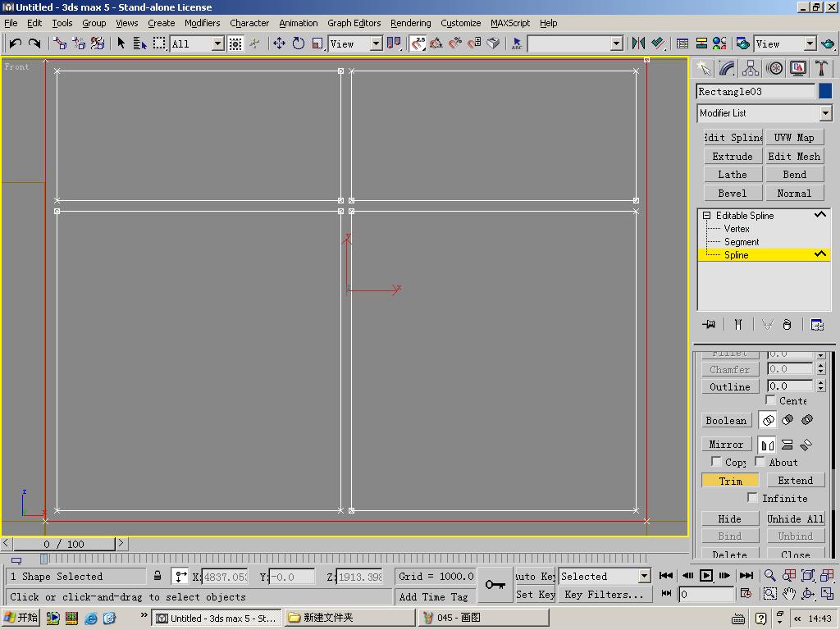Viewport: 840px width, 630px height.
Task: Click the Outline button
Action: click(x=729, y=386)
